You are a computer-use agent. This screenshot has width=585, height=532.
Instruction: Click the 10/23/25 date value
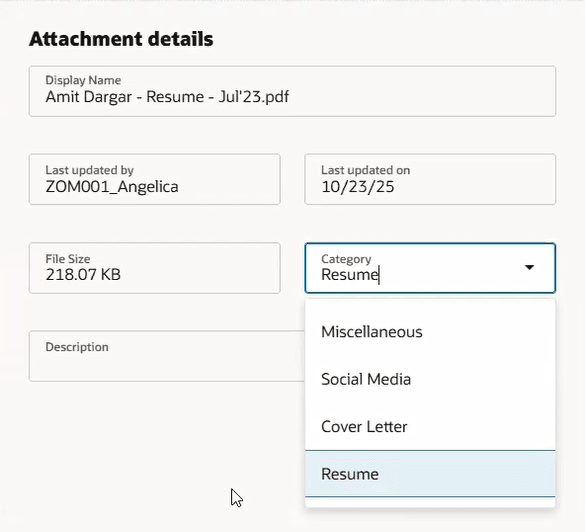[358, 187]
